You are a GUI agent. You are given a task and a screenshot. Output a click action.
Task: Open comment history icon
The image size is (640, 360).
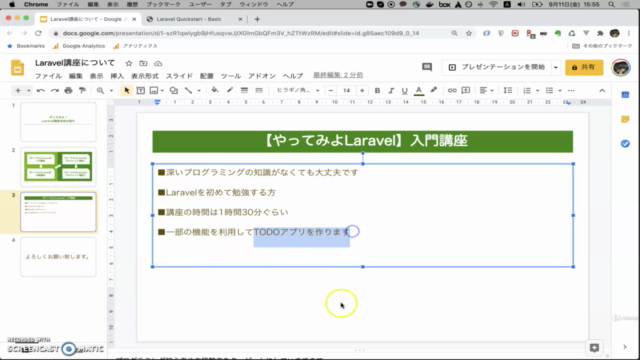point(427,67)
